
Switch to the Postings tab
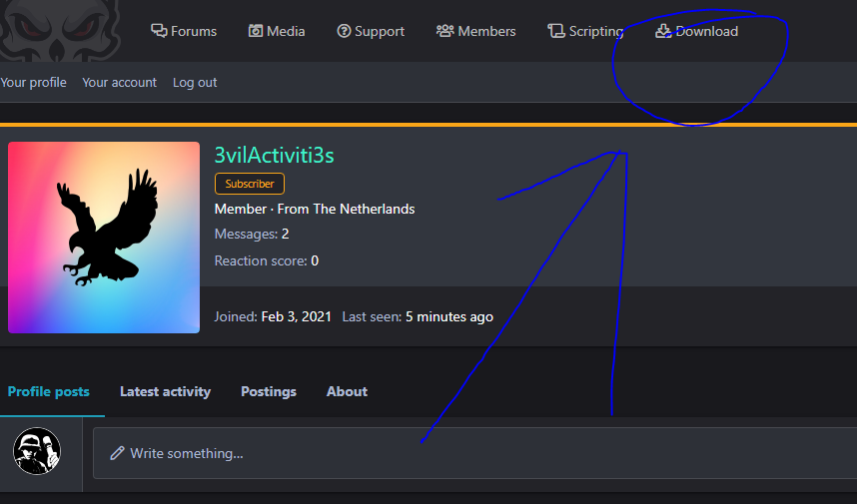tap(269, 391)
